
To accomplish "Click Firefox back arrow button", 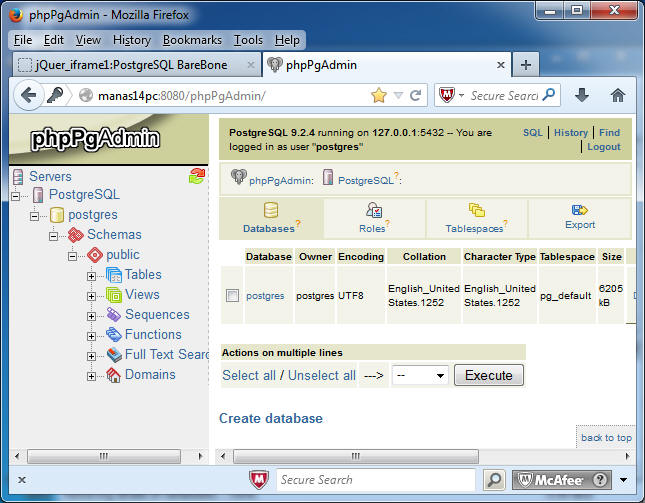I will pyautogui.click(x=29, y=95).
